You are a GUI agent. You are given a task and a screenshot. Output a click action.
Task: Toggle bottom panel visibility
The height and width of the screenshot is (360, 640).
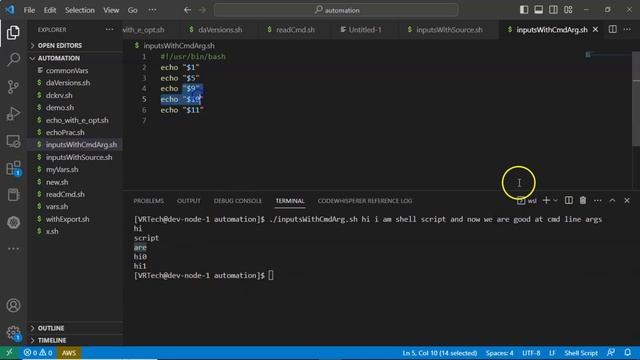coord(539,10)
